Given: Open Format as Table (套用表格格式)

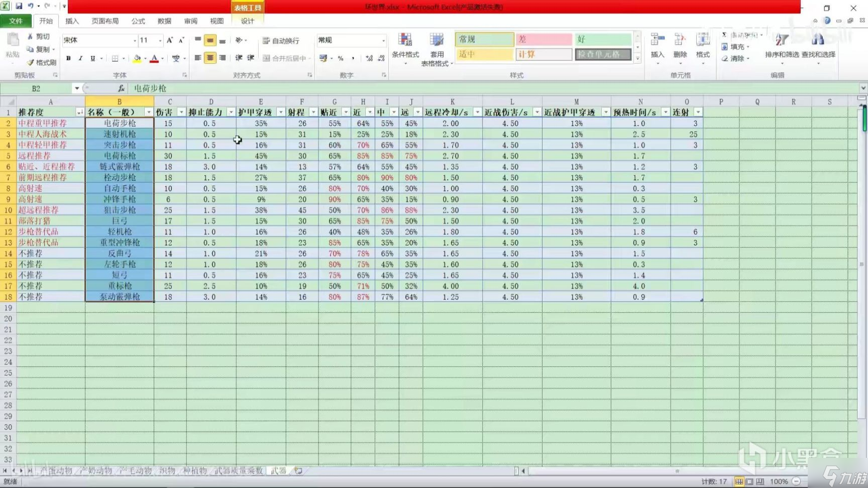Looking at the screenshot, I should click(437, 50).
